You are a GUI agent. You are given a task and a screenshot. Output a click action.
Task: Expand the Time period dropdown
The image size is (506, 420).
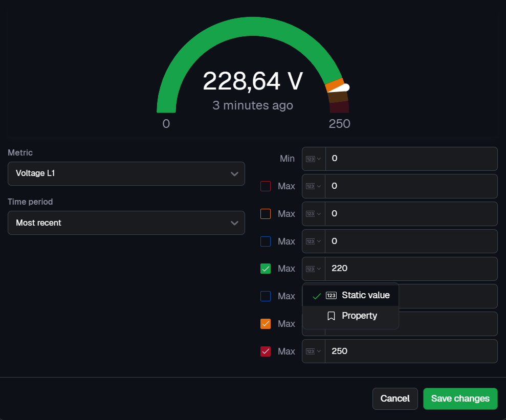(x=126, y=223)
